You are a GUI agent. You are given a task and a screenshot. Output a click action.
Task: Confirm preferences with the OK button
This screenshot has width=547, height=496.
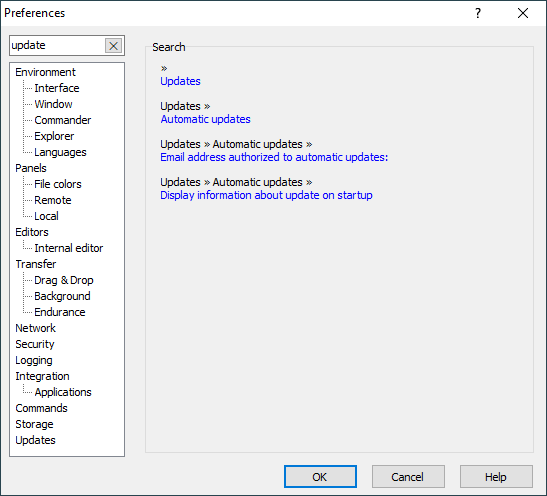(320, 476)
